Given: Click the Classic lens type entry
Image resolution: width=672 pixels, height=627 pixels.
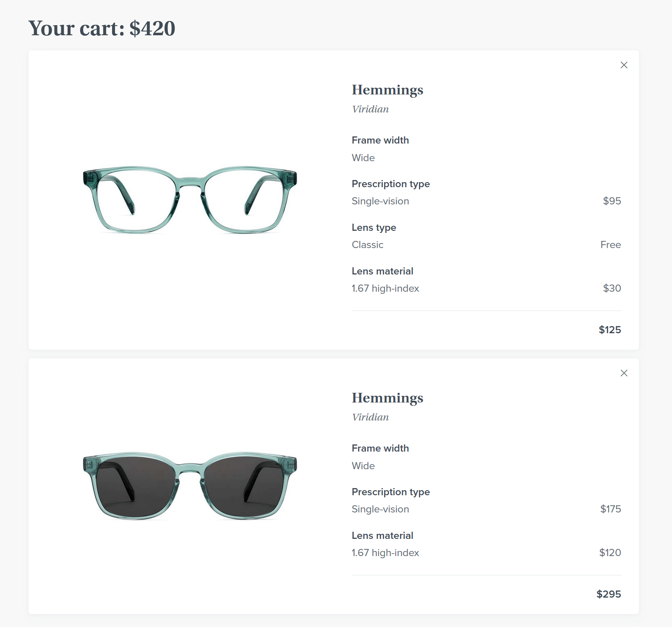Looking at the screenshot, I should (x=367, y=245).
